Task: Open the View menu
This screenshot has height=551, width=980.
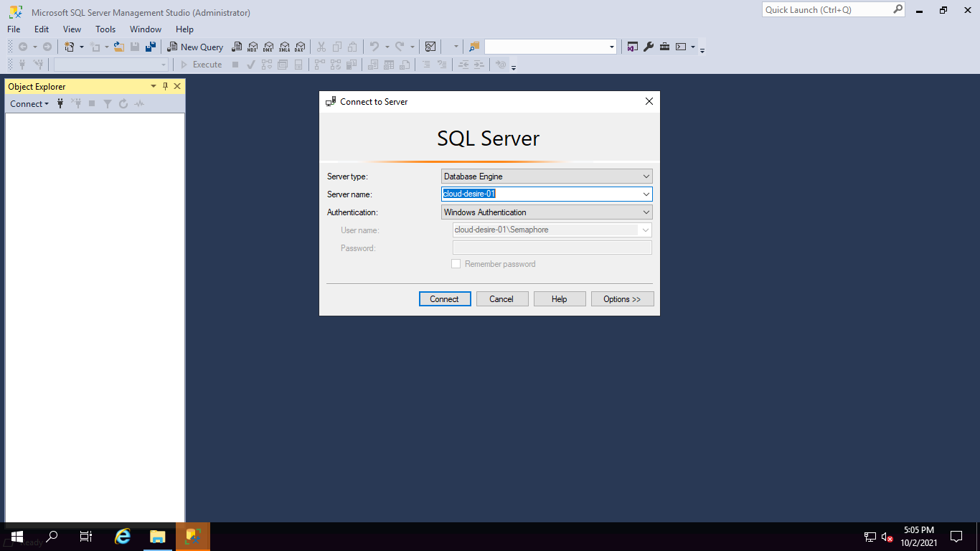Action: pyautogui.click(x=72, y=29)
